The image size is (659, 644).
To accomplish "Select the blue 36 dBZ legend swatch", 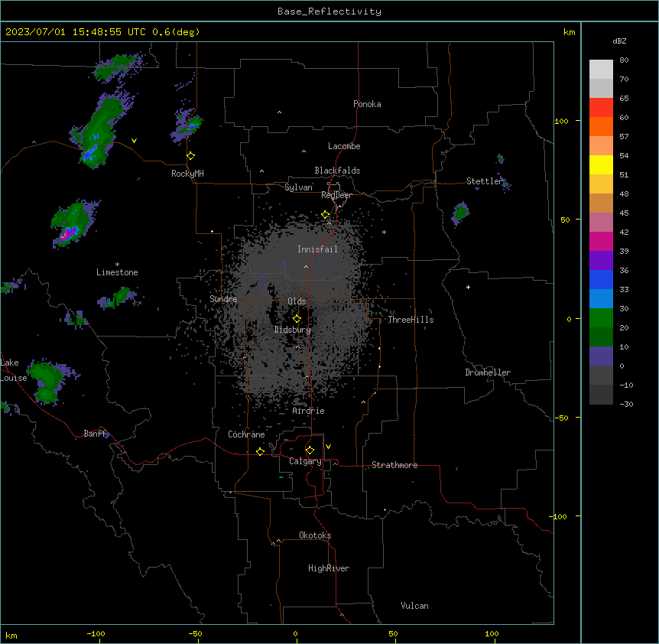I will coord(601,279).
